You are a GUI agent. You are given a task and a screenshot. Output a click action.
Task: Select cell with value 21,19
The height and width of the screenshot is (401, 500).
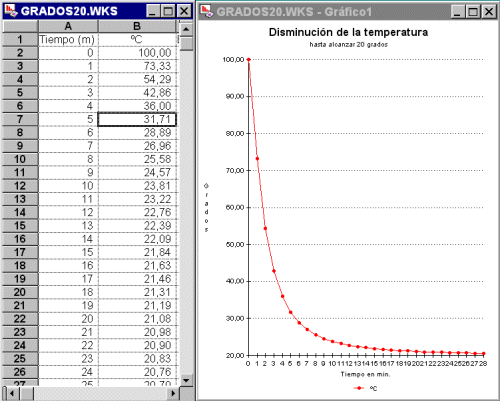pos(137,305)
